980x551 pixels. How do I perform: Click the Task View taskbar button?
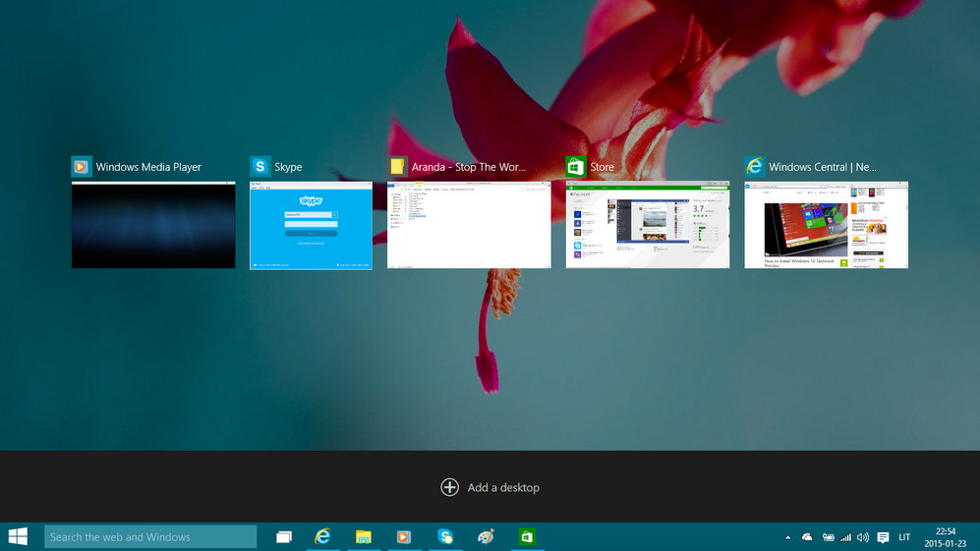tap(284, 536)
